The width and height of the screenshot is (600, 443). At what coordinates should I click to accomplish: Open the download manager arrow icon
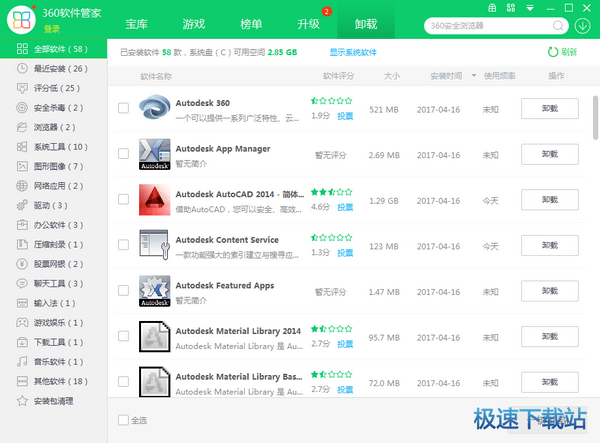point(582,26)
